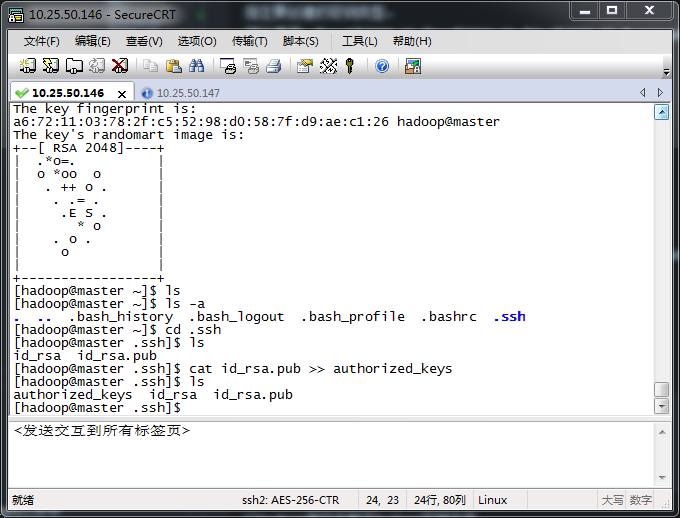Viewport: 680px width, 518px height.
Task: Open the 脚本(S) menu
Action: (x=300, y=41)
